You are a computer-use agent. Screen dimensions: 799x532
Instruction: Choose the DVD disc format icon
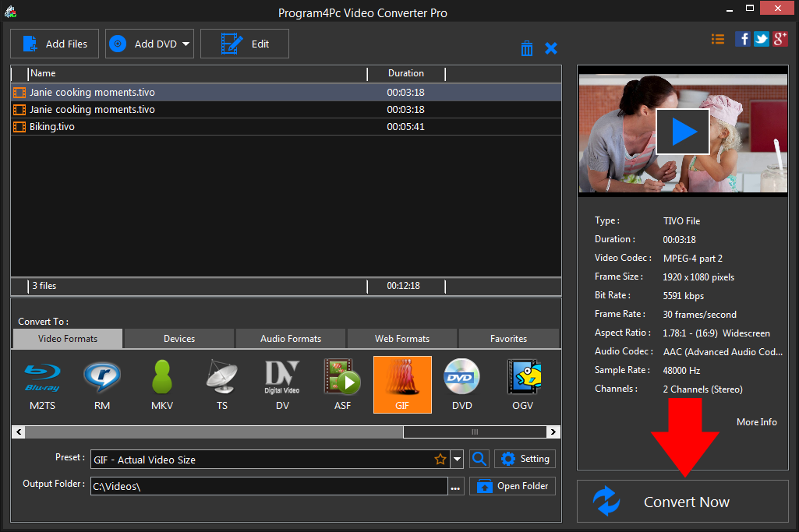(462, 384)
